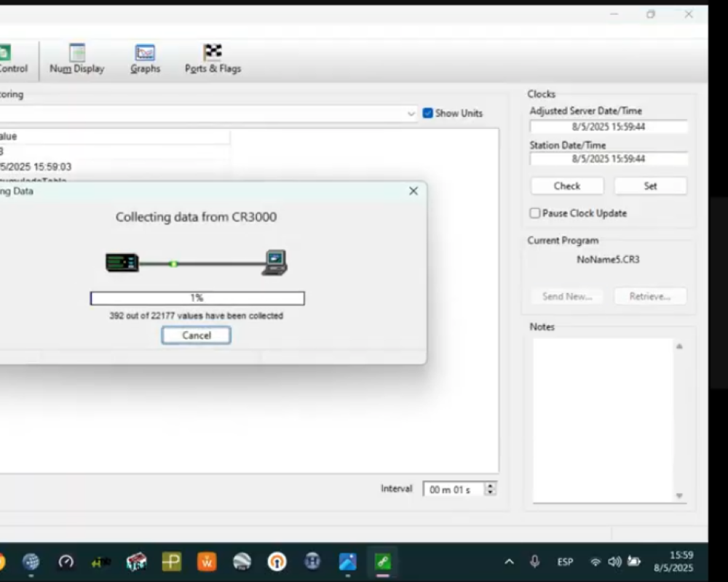Click the data collection progress bar
The width and height of the screenshot is (728, 582).
pyautogui.click(x=197, y=298)
